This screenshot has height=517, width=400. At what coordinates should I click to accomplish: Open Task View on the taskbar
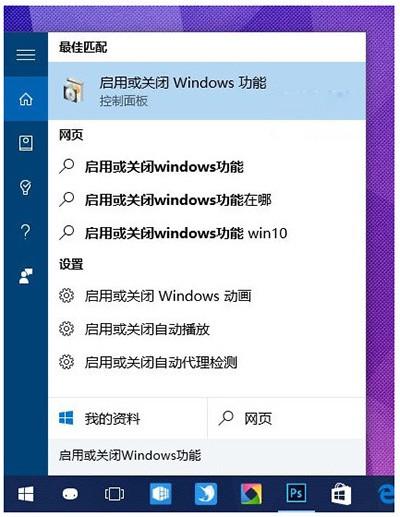click(114, 494)
